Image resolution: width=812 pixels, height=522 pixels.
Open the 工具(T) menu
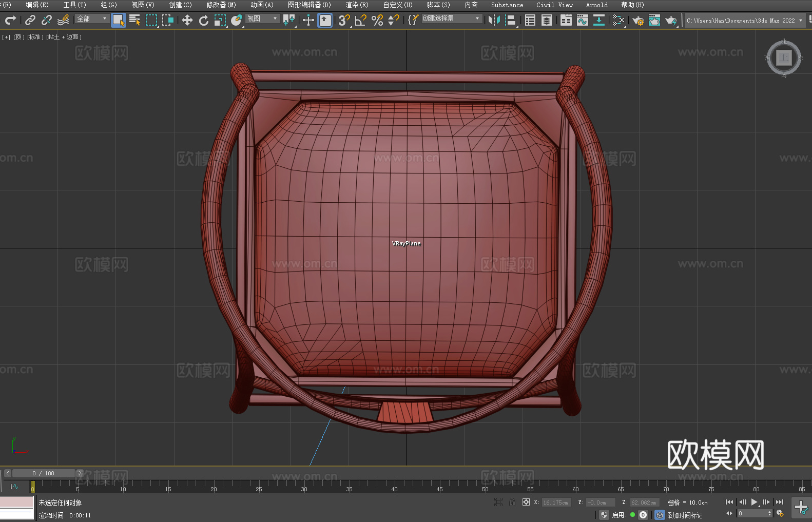coord(74,5)
